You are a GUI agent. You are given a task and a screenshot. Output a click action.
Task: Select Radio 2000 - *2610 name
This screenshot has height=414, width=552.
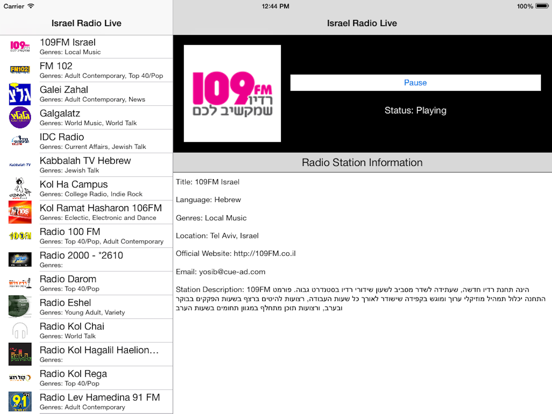click(81, 255)
